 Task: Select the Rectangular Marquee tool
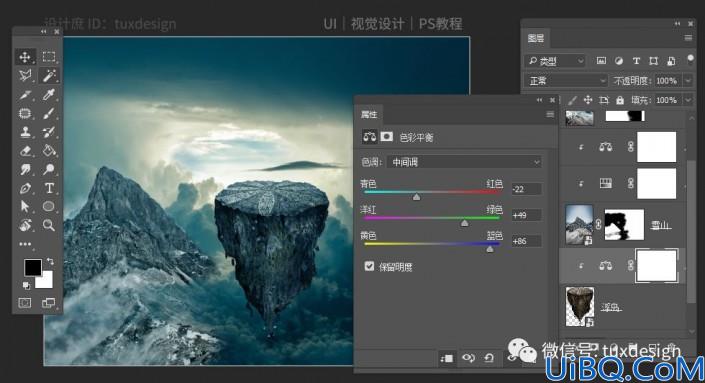49,57
